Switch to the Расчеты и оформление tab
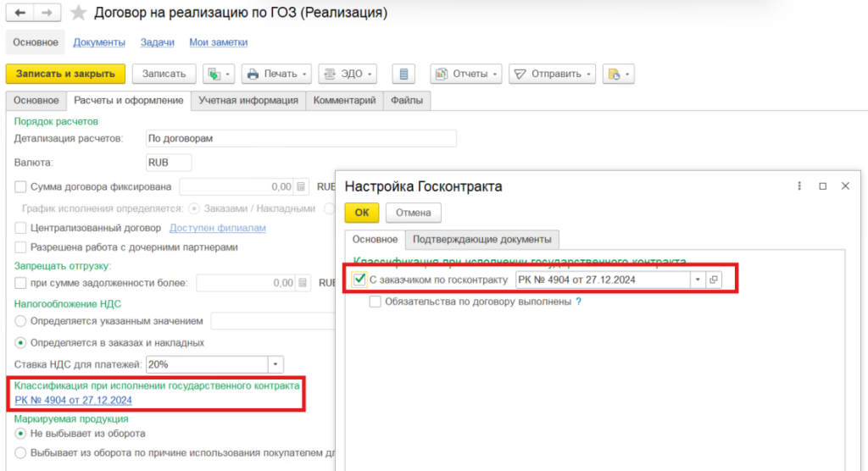The width and height of the screenshot is (868, 471). tap(129, 100)
